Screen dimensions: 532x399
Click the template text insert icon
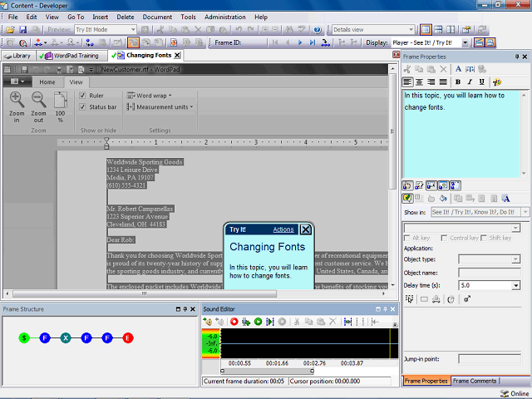coord(470,69)
